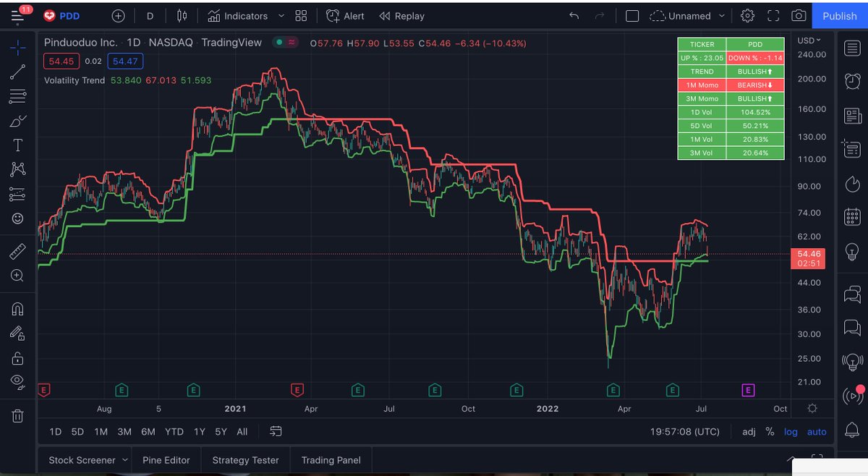The width and height of the screenshot is (868, 476).
Task: Select the 5D date range
Action: tap(77, 432)
